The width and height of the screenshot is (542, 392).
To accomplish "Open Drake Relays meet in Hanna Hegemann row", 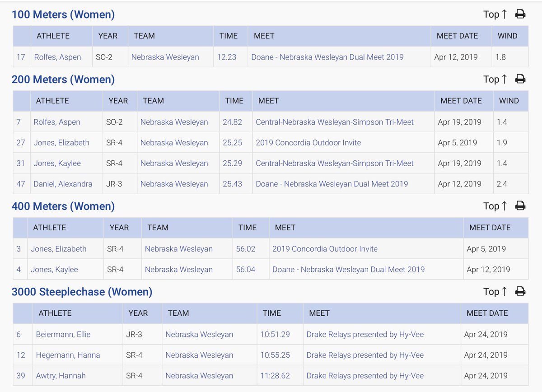I will (365, 355).
